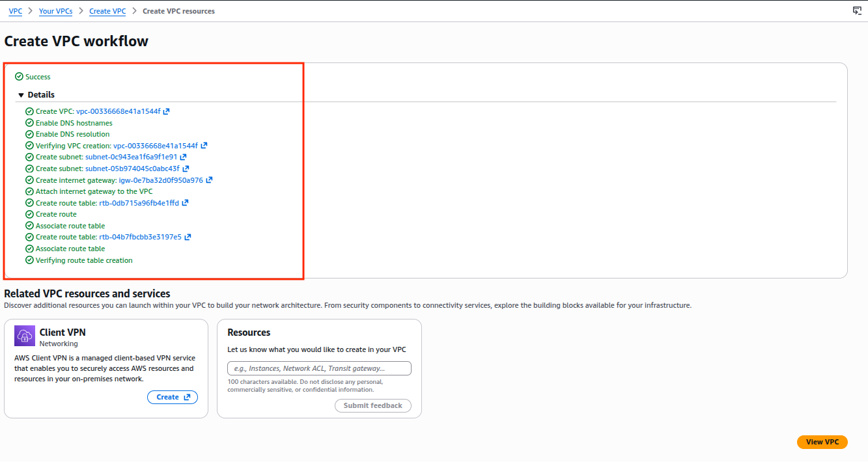Click external link icon beside subnet-0c943ea1f6a9f1e91
868x462 pixels.
click(184, 157)
